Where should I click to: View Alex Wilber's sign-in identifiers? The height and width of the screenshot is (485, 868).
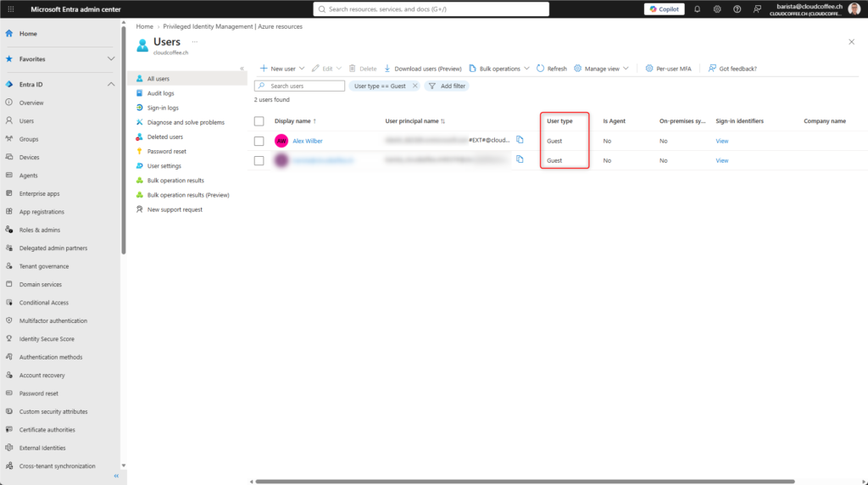[722, 142]
